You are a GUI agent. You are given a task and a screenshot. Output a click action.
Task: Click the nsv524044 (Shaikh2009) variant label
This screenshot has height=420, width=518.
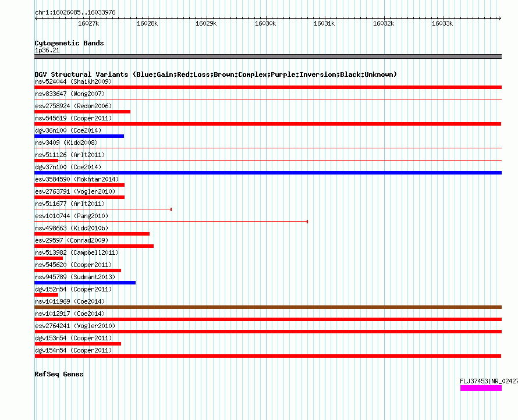(73, 81)
